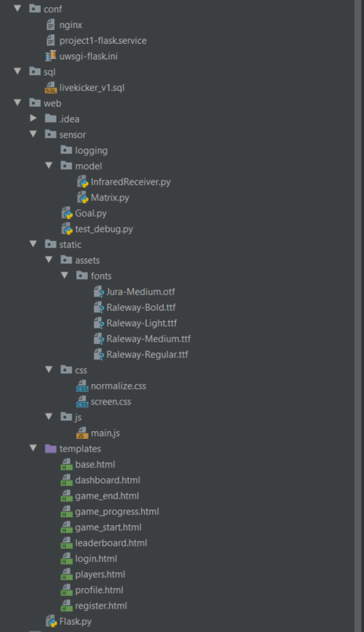364x632 pixels.
Task: Select profile.html template
Action: click(100, 590)
